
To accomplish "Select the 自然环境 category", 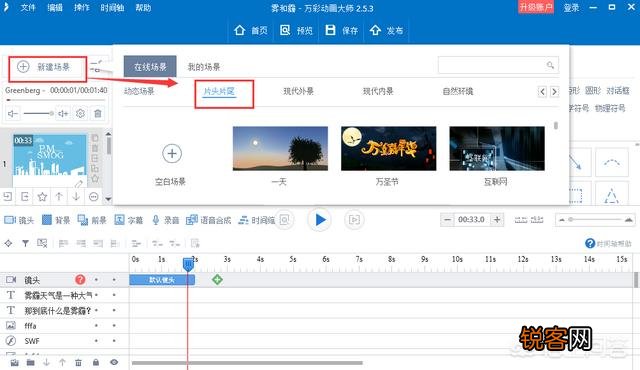I will tap(458, 91).
